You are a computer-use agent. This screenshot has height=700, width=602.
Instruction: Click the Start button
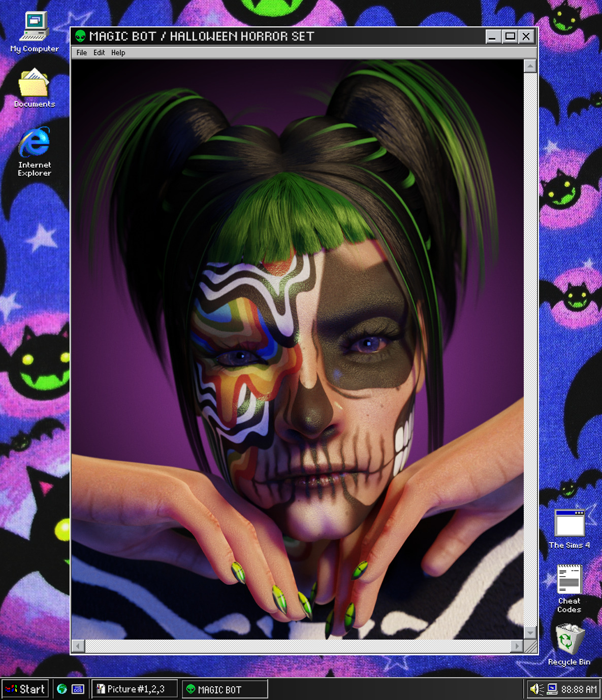tap(25, 689)
